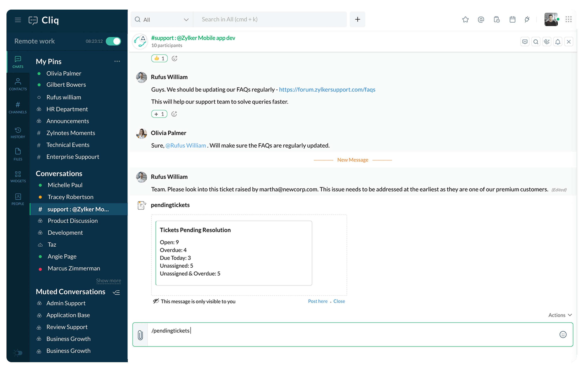Image resolution: width=588 pixels, height=371 pixels.
Task: Open reminders clipboard clock icon
Action: (x=497, y=19)
